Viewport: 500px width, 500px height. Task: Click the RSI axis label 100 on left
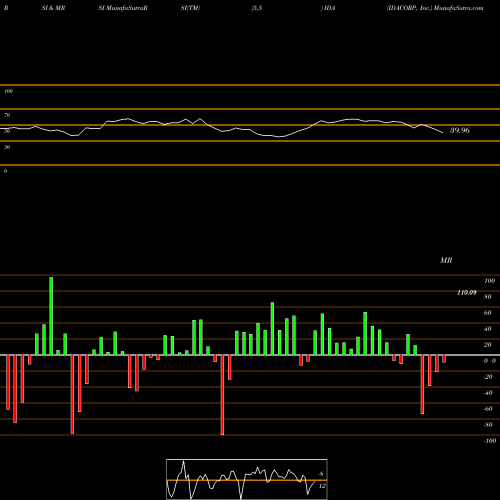(x=8, y=91)
